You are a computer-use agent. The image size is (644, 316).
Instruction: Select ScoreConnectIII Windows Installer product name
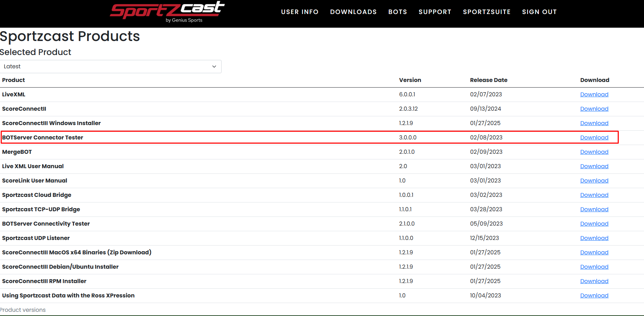pyautogui.click(x=51, y=123)
